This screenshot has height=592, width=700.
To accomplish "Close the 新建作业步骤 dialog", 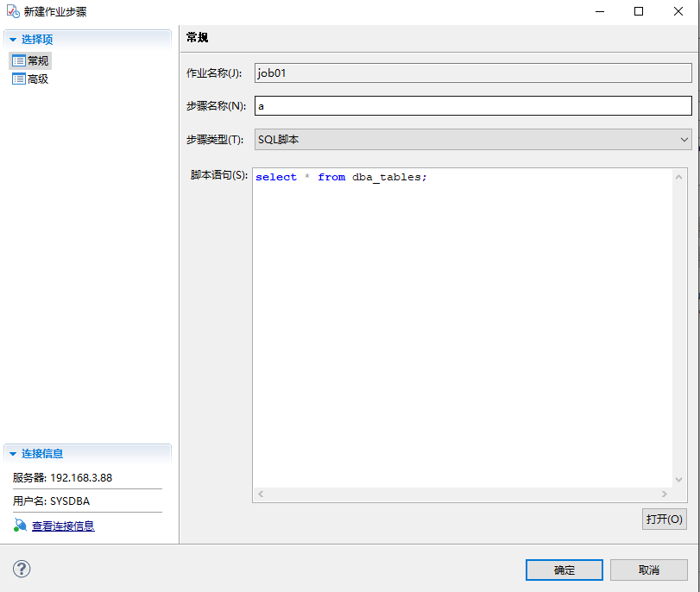I will coord(678,11).
